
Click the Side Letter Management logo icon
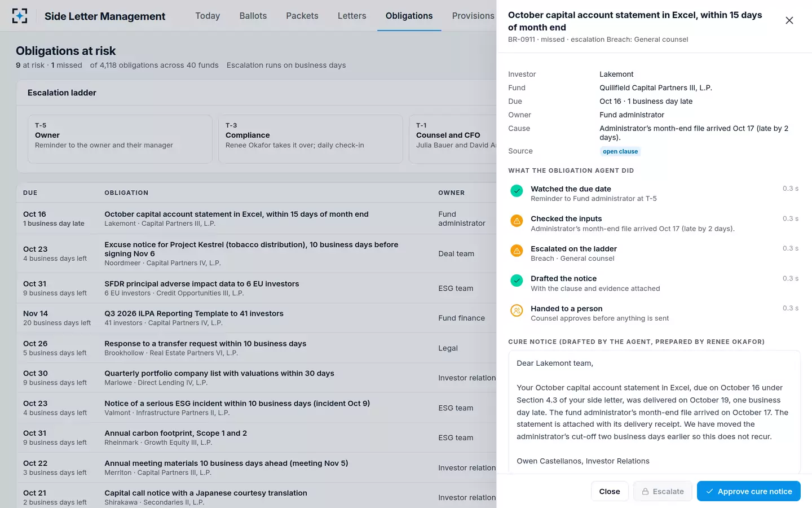pyautogui.click(x=20, y=16)
